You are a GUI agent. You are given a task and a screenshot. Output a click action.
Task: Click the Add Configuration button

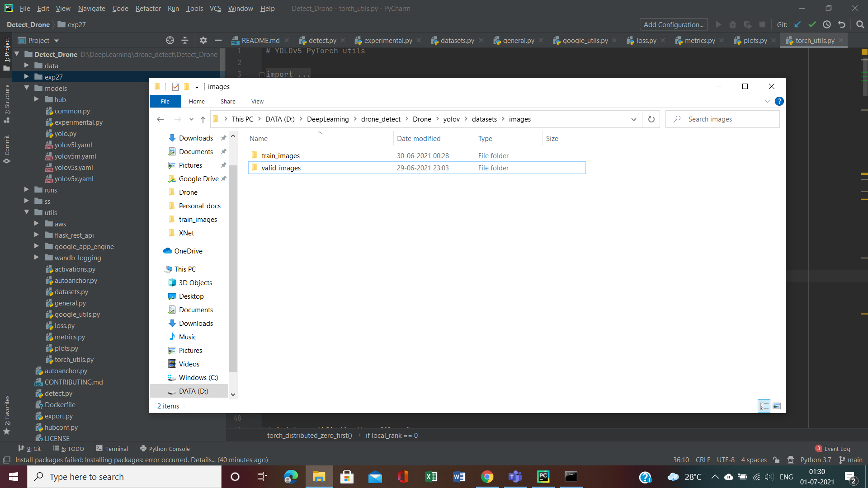pyautogui.click(x=673, y=25)
